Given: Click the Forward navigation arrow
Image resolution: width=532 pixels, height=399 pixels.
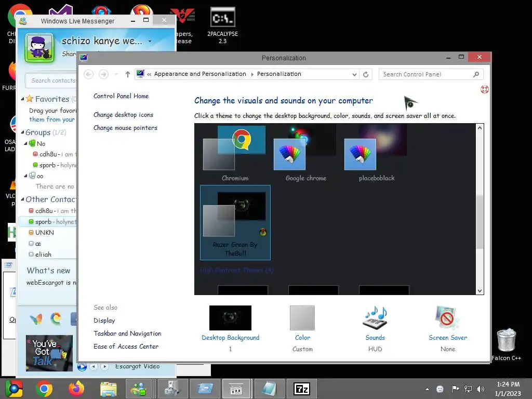Looking at the screenshot, I should (103, 74).
